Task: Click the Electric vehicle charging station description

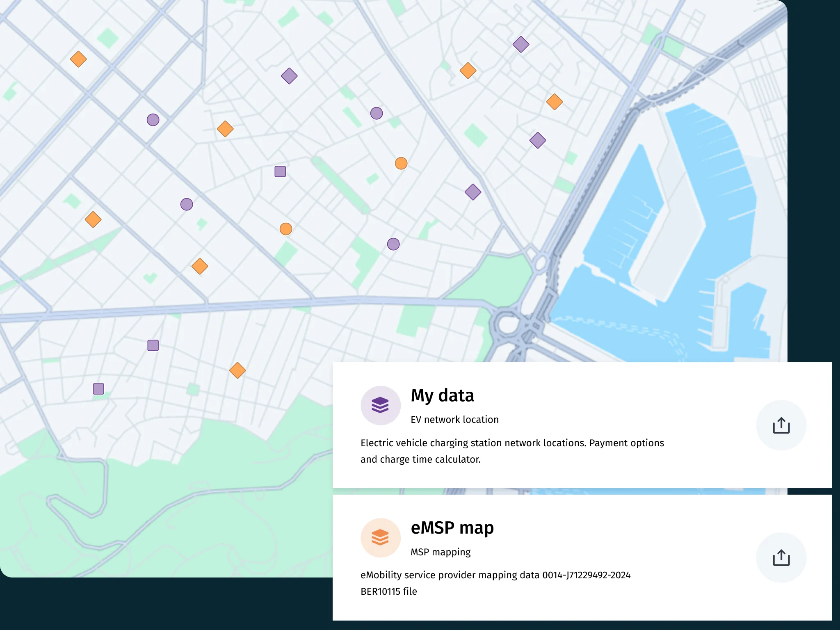Action: point(512,451)
